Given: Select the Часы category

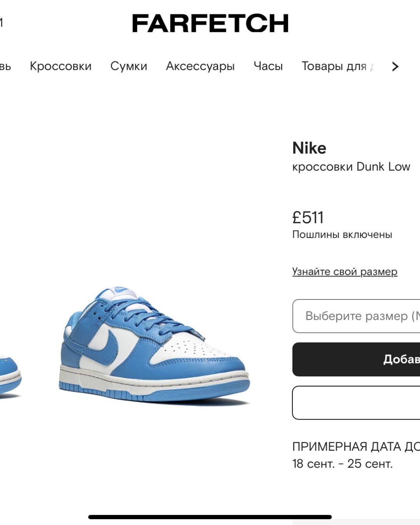Looking at the screenshot, I should point(268,66).
